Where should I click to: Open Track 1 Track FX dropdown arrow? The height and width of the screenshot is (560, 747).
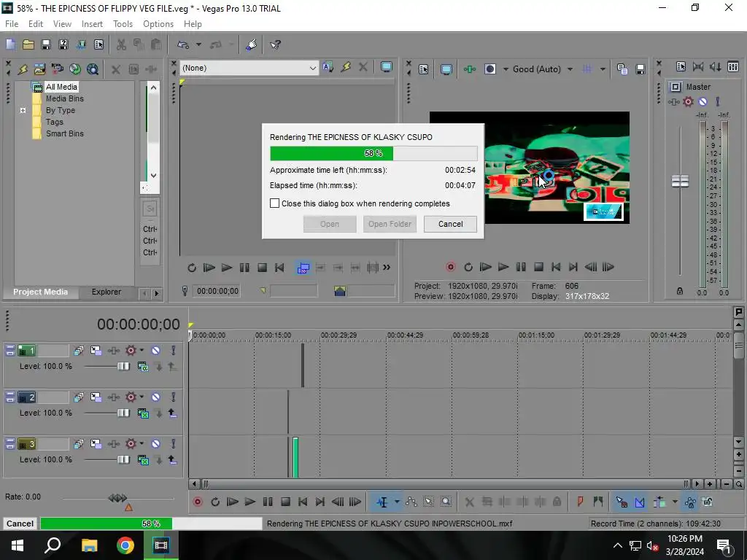[x=142, y=351]
